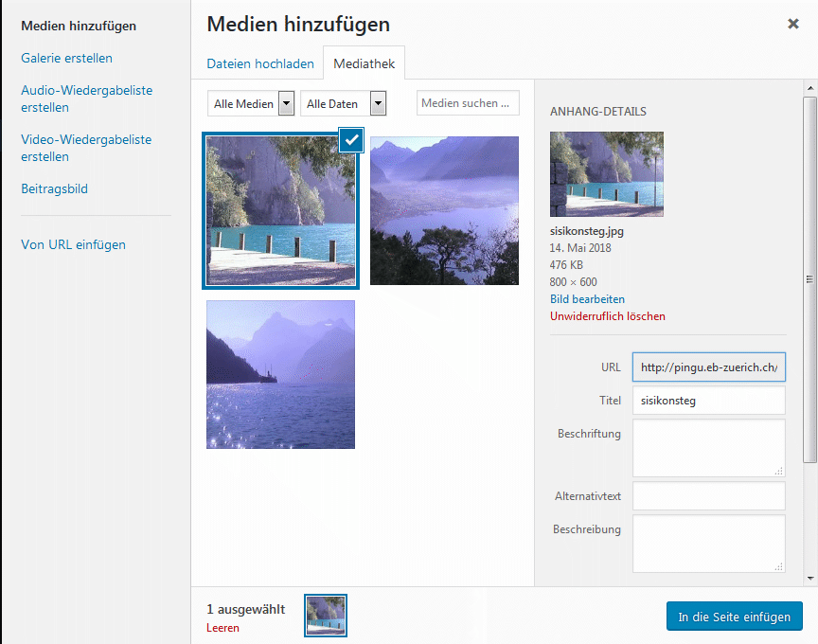The width and height of the screenshot is (818, 644).
Task: Click the attachment preview image in details
Action: [x=606, y=174]
